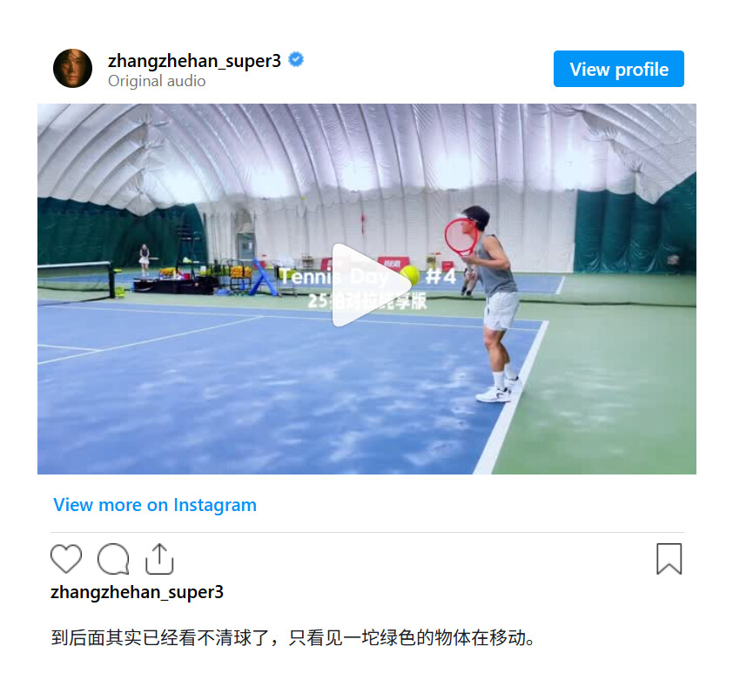Click the Chinese caption text below the post

point(293,638)
